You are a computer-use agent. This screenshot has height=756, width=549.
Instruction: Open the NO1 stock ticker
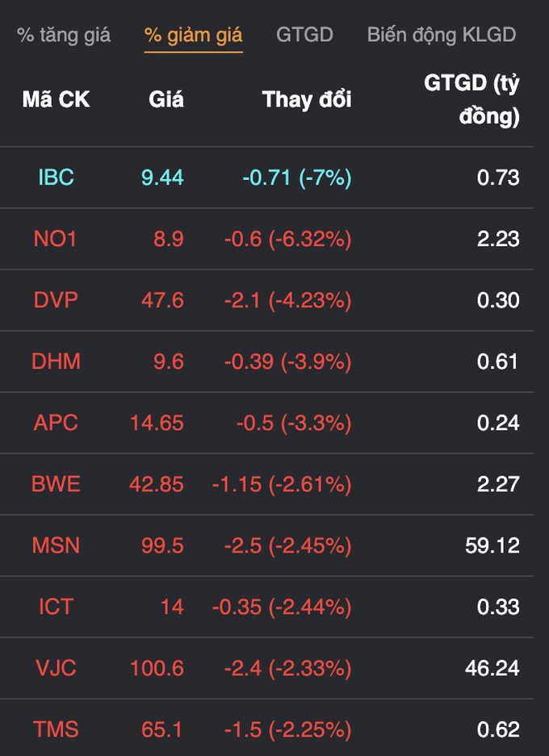(x=55, y=239)
